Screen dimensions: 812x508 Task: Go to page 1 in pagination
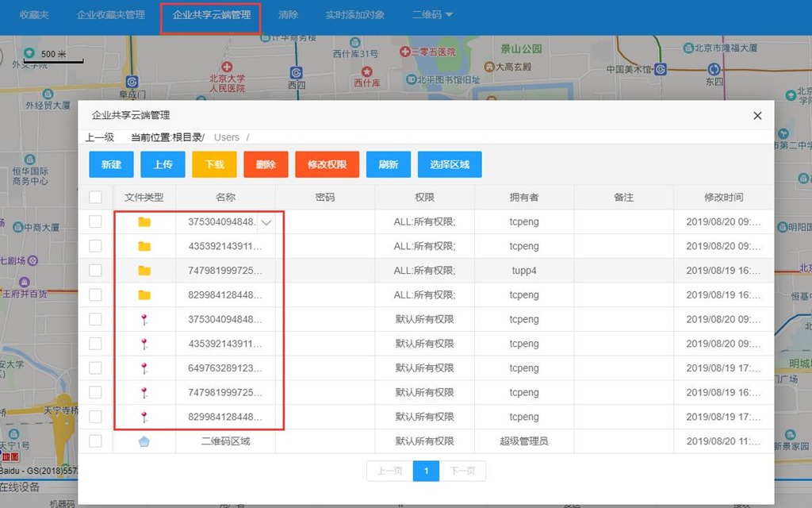[426, 471]
